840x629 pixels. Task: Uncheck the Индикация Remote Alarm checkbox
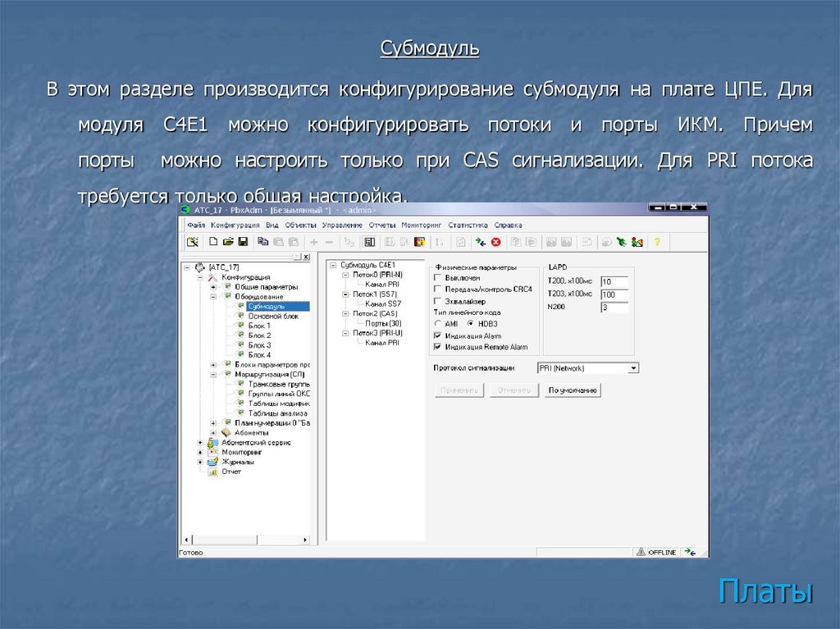click(437, 347)
